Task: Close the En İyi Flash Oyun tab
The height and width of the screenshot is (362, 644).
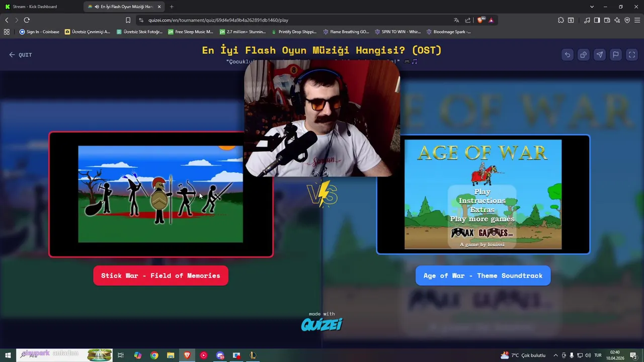Action: pyautogui.click(x=159, y=7)
